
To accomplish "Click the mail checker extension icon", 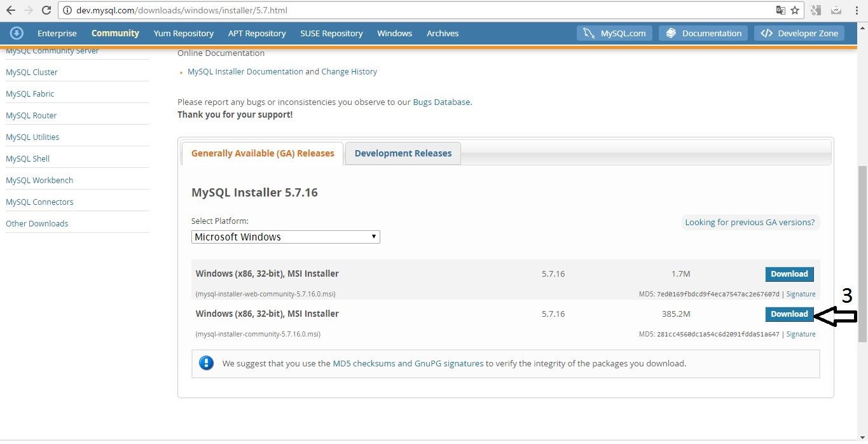I will coord(836,10).
